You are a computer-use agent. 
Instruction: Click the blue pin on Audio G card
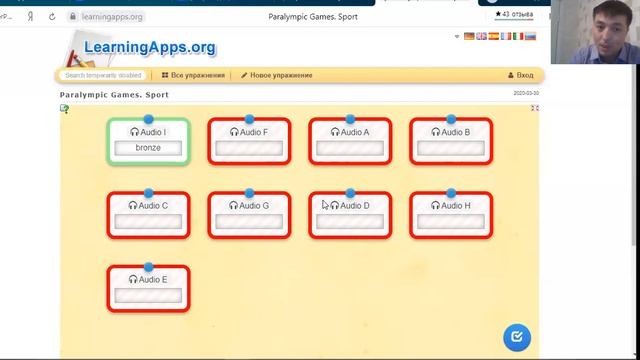tap(249, 193)
